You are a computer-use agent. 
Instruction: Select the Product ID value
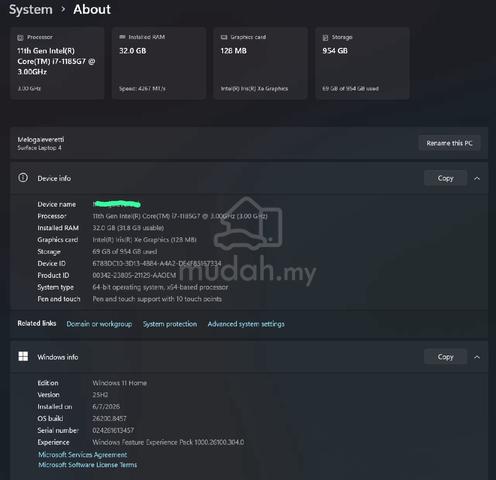coord(134,275)
